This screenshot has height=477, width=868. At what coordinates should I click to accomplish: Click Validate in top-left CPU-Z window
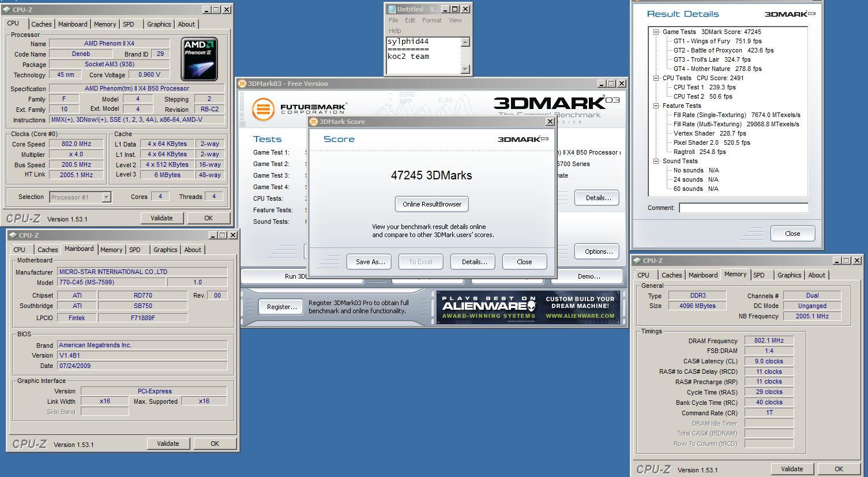tap(161, 218)
